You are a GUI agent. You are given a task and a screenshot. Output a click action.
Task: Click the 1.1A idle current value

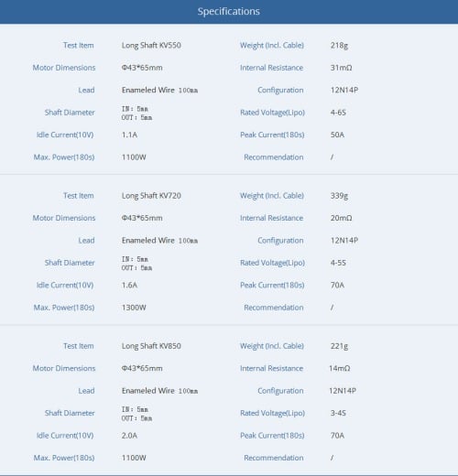pos(129,135)
